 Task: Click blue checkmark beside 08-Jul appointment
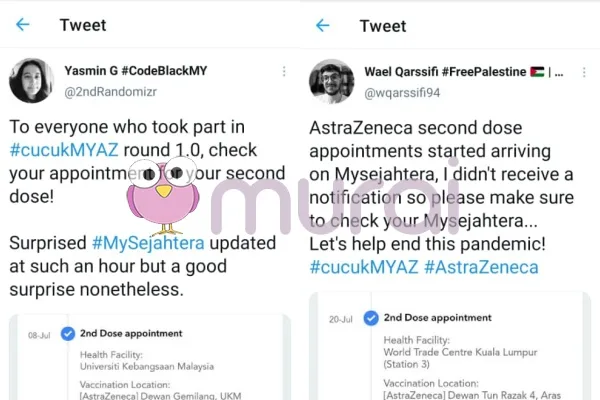[x=68, y=333]
